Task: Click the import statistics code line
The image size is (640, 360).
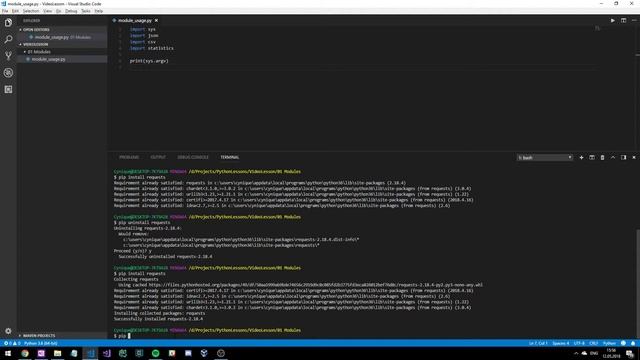Action: 151,48
